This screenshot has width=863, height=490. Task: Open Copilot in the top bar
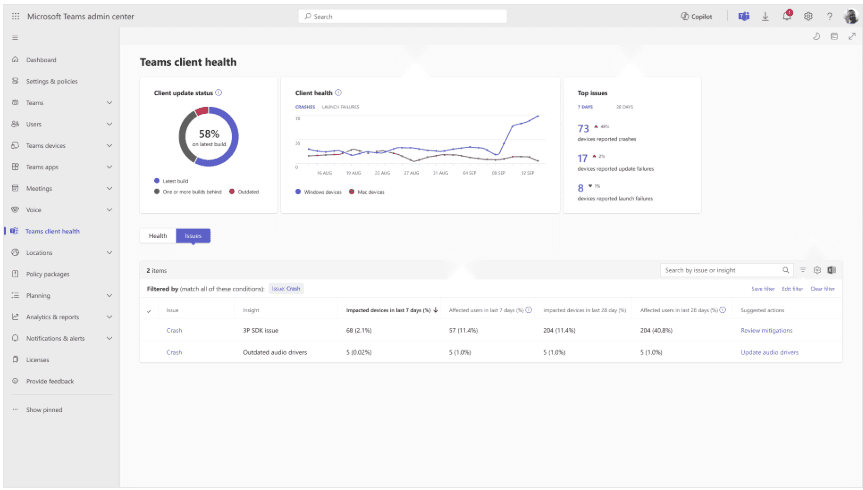696,17
